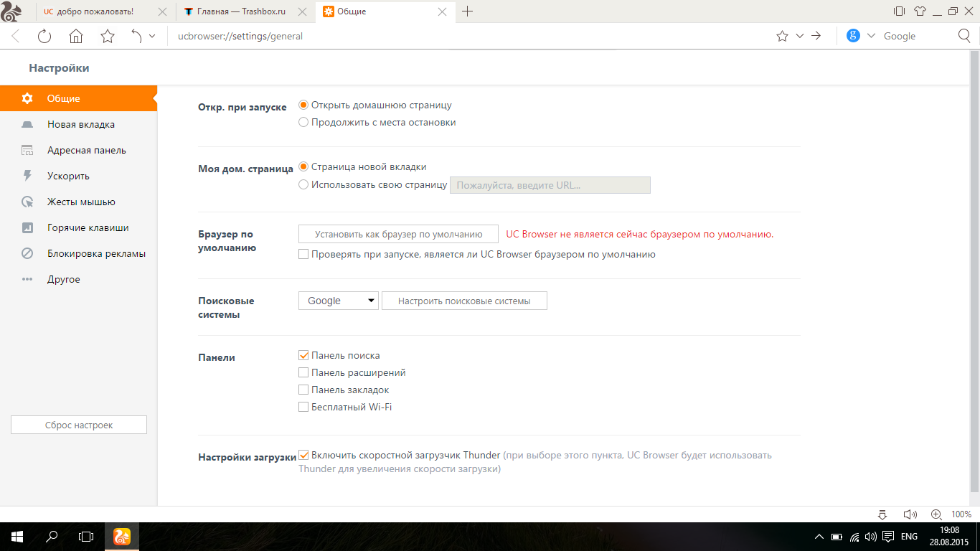Click the "Сброс настроек" button
980x551 pixels.
click(79, 425)
